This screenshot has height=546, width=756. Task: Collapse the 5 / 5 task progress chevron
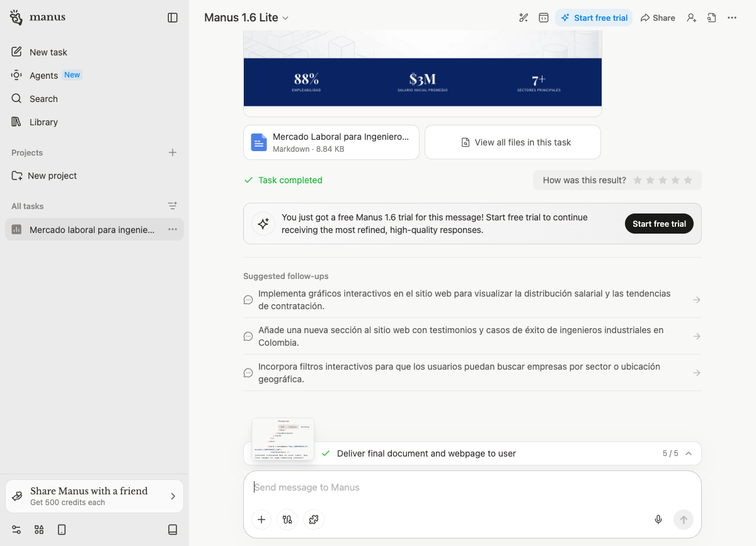[x=689, y=453]
